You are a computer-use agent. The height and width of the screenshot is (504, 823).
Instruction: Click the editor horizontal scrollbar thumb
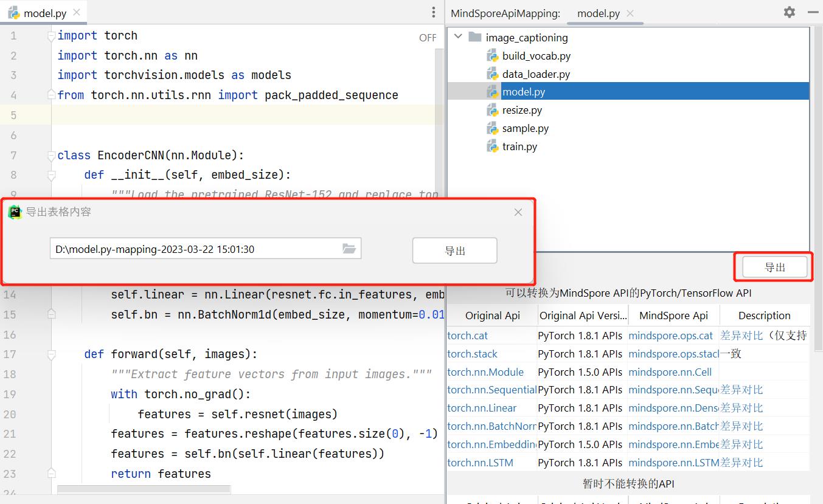[x=144, y=489]
